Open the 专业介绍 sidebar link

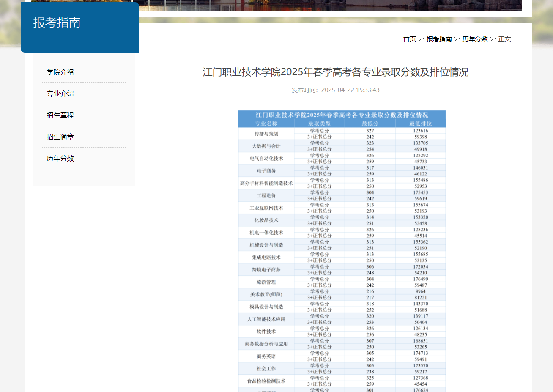click(60, 93)
